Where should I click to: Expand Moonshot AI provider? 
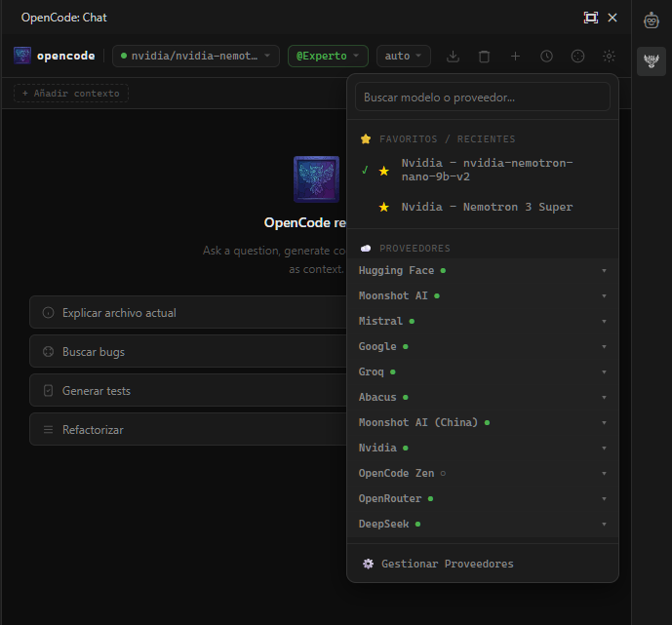pyautogui.click(x=483, y=296)
